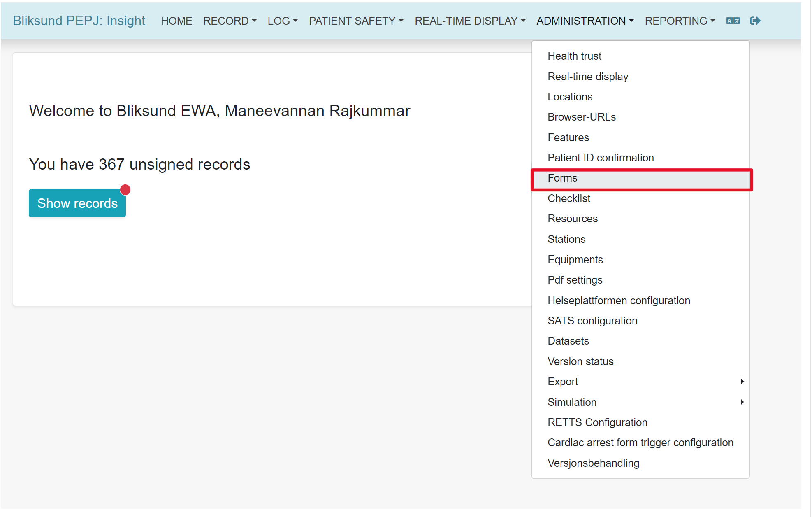The image size is (812, 517).
Task: Click the language switch icon in navbar
Action: point(733,21)
